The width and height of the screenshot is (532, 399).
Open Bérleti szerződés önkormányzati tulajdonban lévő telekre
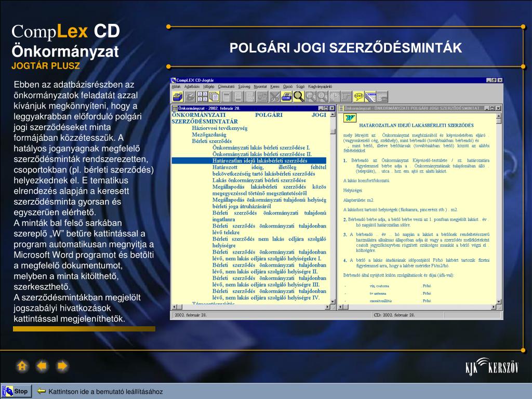pyautogui.click(x=269, y=229)
